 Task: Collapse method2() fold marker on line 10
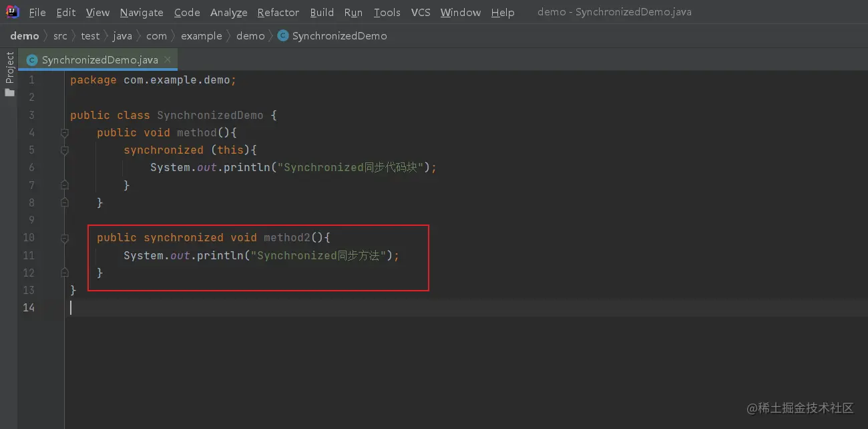tap(65, 238)
